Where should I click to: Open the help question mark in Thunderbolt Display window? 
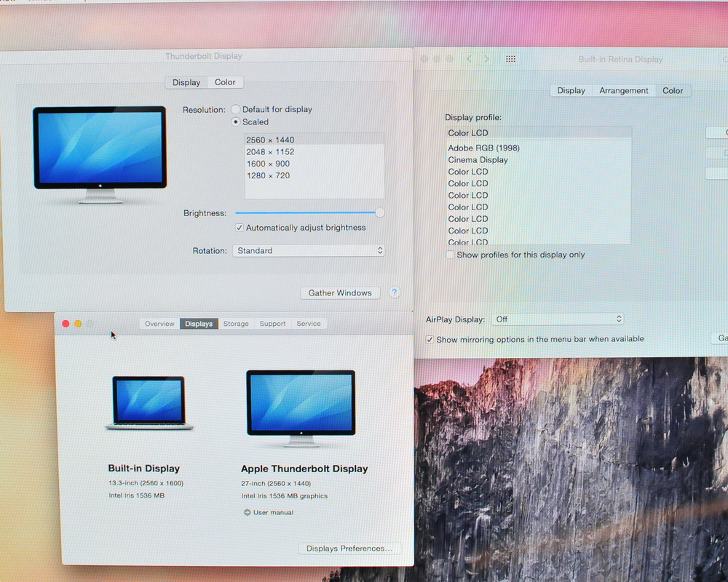pos(394,292)
